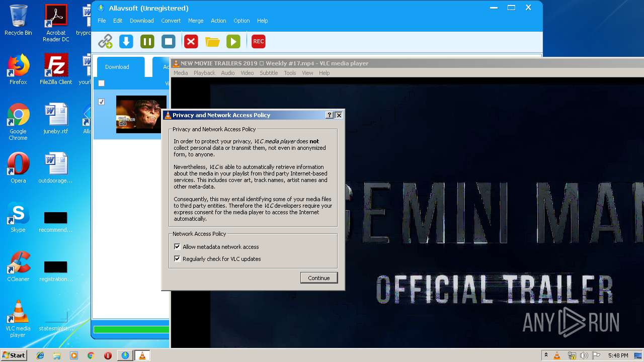Click the volume speaker tray icon
The height and width of the screenshot is (362, 644).
[x=584, y=355]
